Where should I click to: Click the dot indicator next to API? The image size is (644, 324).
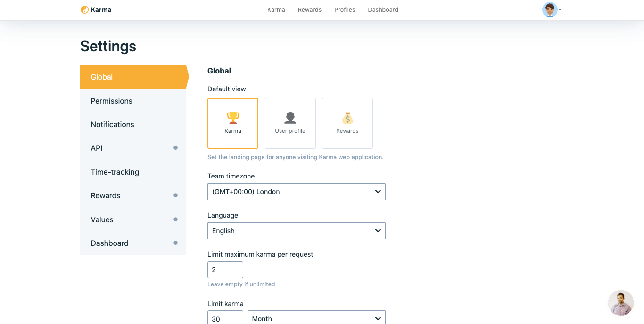pos(176,148)
